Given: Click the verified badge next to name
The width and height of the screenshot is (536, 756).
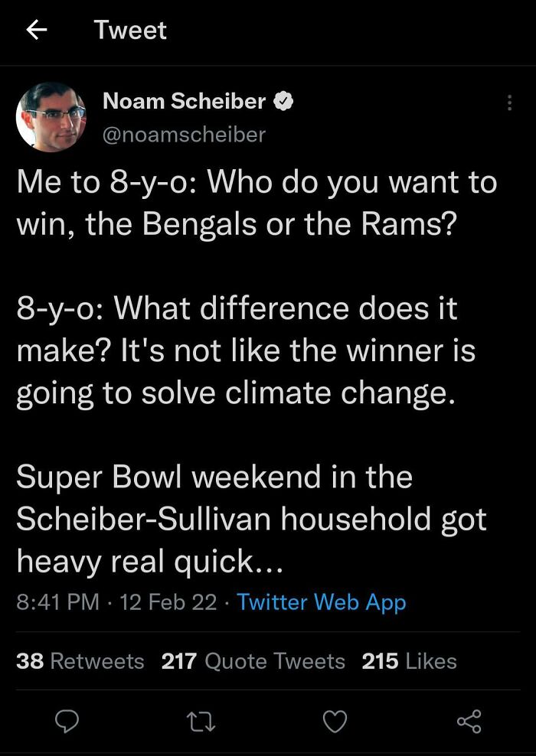Looking at the screenshot, I should click(284, 100).
